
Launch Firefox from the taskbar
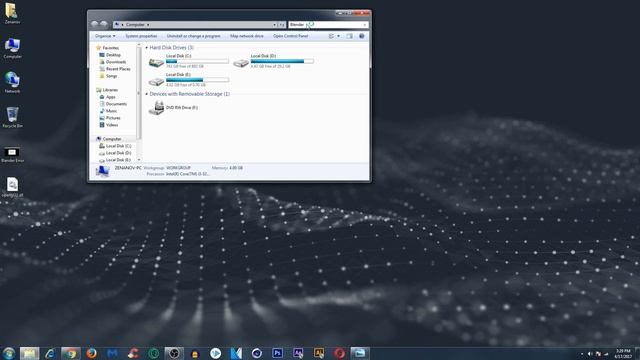91,353
